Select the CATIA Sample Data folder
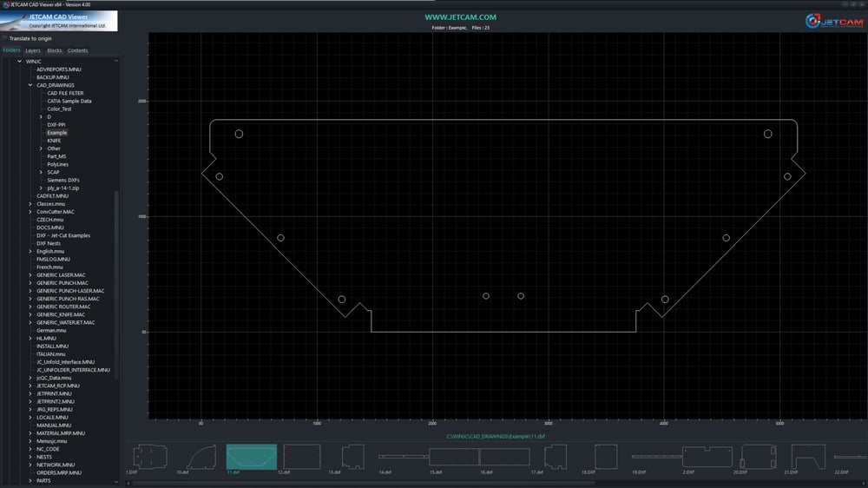 click(x=69, y=101)
